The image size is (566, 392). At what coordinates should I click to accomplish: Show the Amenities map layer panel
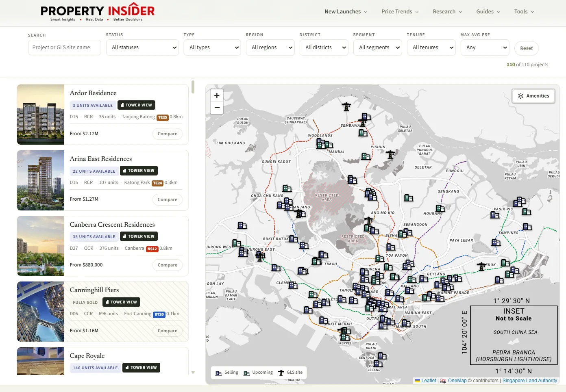point(533,96)
